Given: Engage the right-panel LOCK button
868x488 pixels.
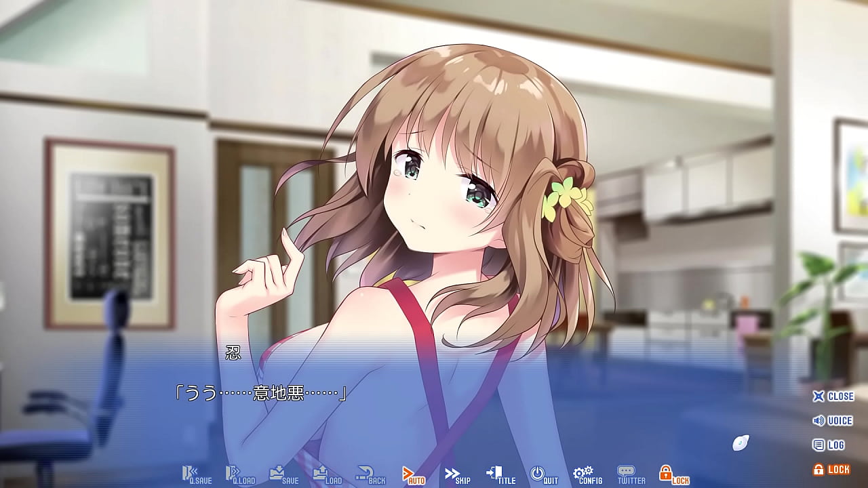Looking at the screenshot, I should [833, 468].
